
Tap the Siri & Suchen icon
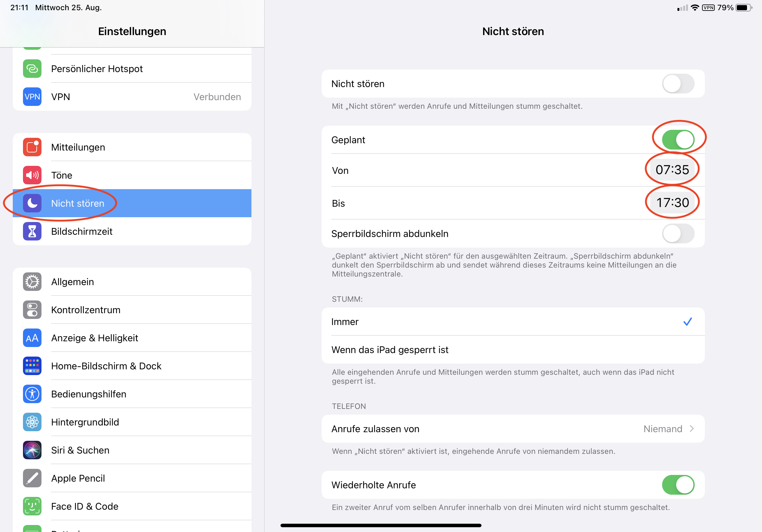(32, 450)
